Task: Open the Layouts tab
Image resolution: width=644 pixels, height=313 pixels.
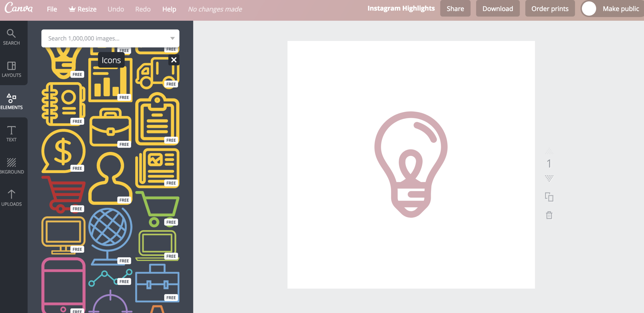Action: coord(11,69)
